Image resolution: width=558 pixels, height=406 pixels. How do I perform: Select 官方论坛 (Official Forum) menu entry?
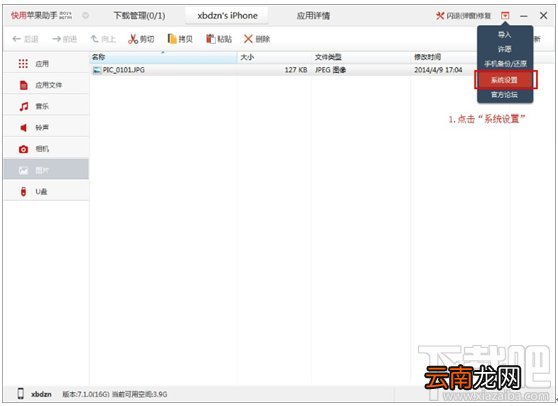pyautogui.click(x=505, y=95)
